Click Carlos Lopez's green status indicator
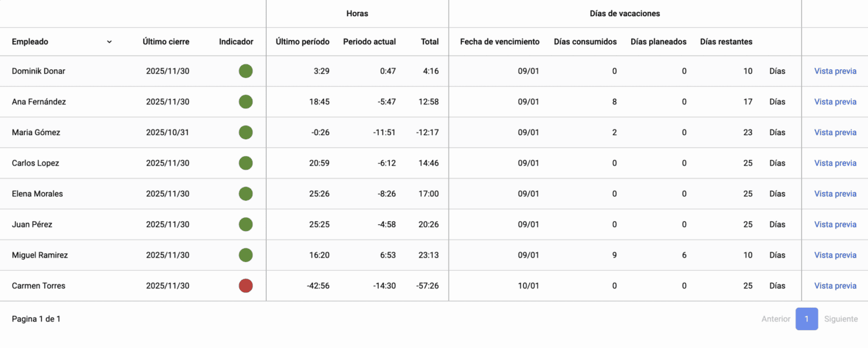Image resolution: width=868 pixels, height=348 pixels. tap(246, 163)
